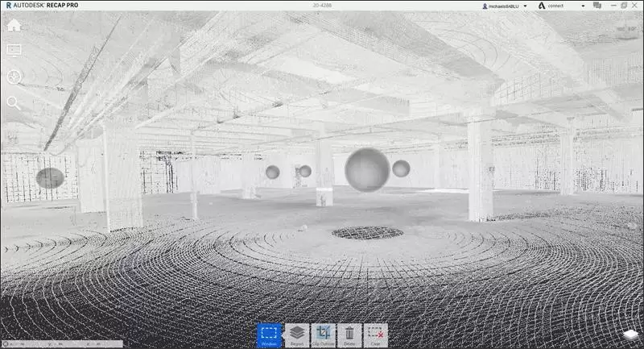Click the compass navigation icon
644x349 pixels.
14,77
